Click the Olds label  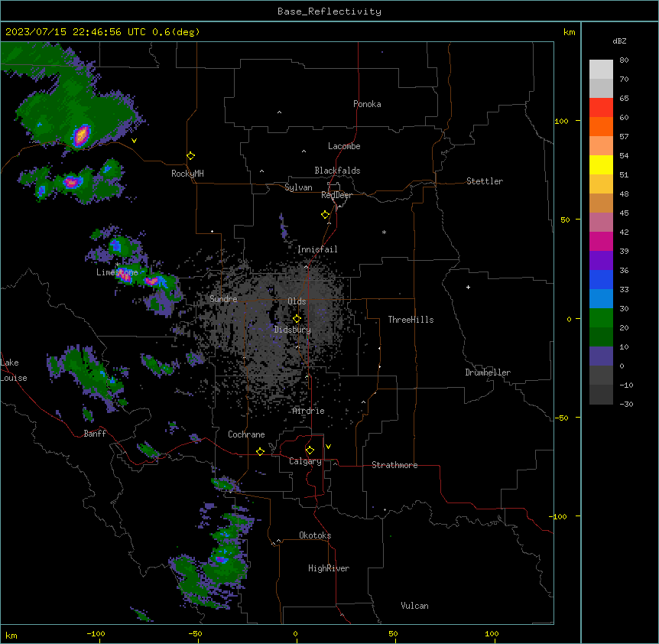pos(297,301)
